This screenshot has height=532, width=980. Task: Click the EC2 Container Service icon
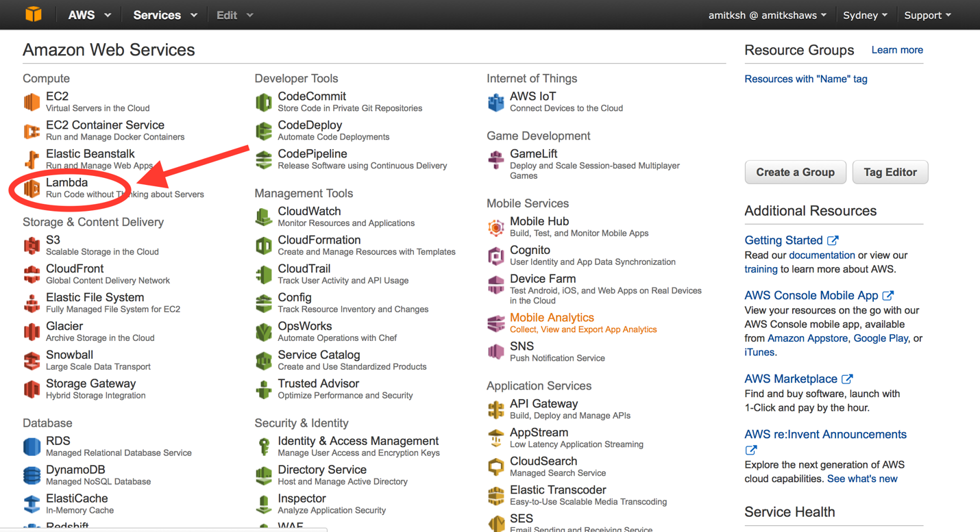click(32, 131)
